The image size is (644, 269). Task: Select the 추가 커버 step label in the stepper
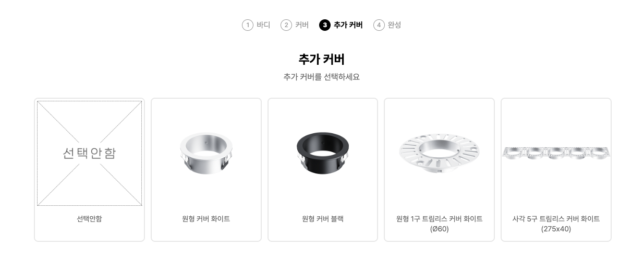click(x=348, y=25)
